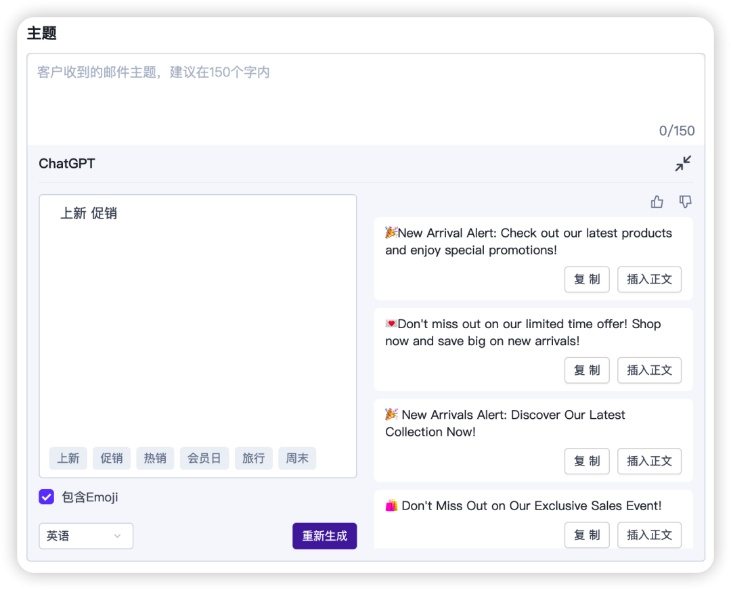731x590 pixels.
Task: Select the 上新 keyword tag
Action: tap(68, 458)
